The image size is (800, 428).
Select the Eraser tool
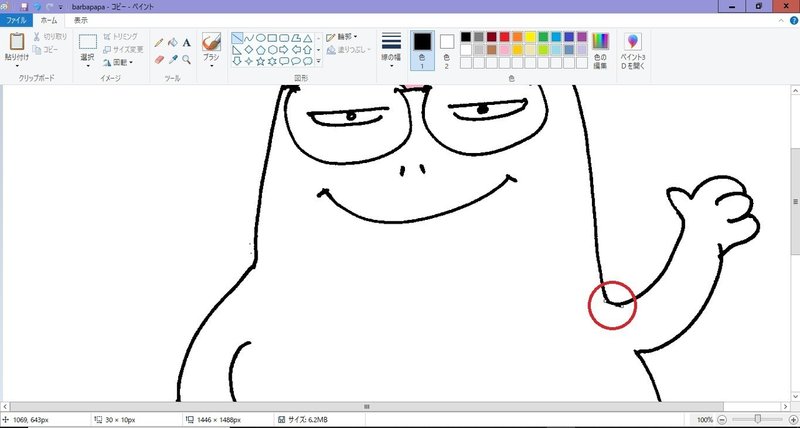[159, 60]
